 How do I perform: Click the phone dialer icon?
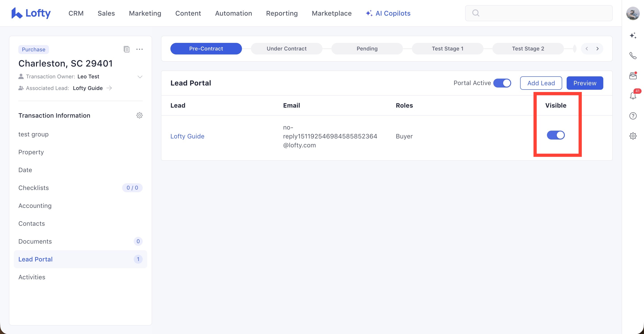click(x=633, y=55)
